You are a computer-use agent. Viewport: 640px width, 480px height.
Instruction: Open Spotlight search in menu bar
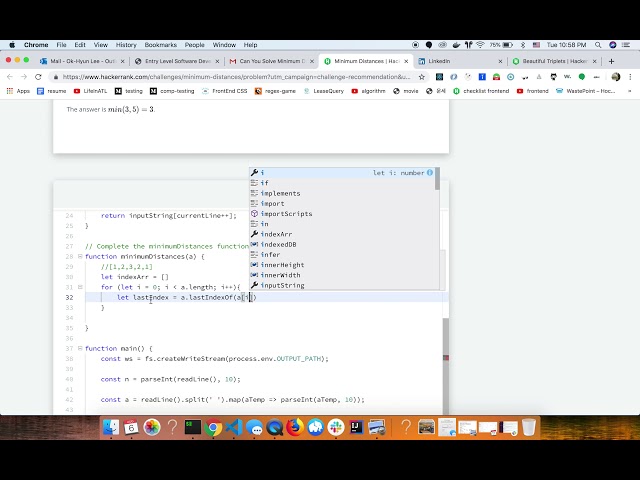click(x=598, y=45)
